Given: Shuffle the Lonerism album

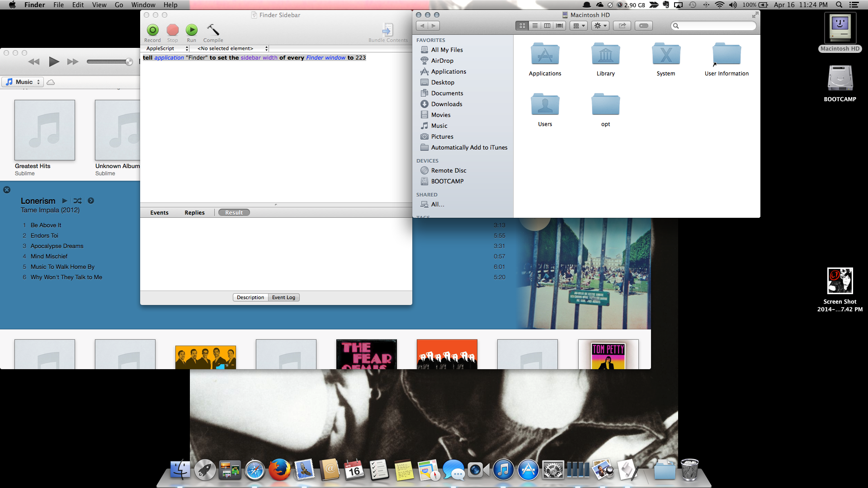Looking at the screenshot, I should (77, 201).
